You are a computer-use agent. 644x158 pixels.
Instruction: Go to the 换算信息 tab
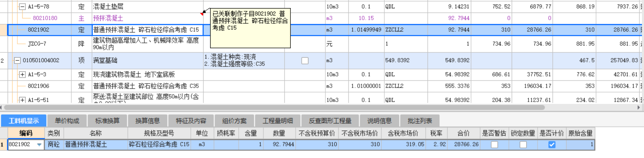(148, 121)
